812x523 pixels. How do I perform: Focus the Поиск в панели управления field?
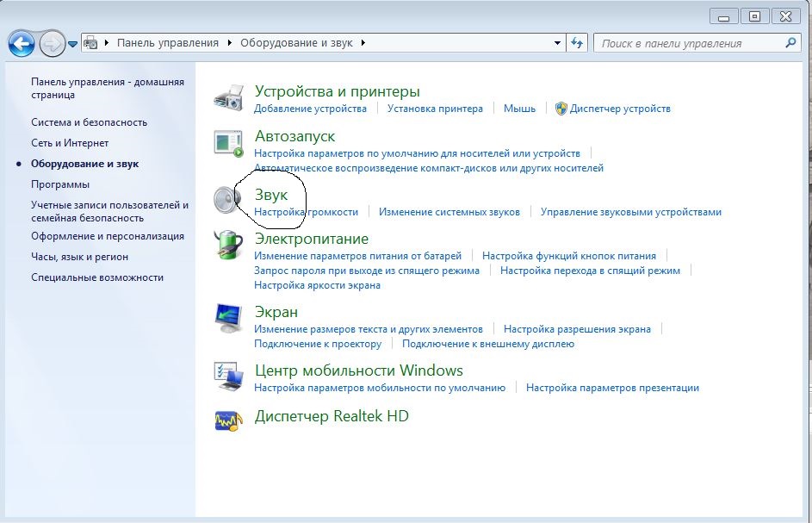(697, 43)
